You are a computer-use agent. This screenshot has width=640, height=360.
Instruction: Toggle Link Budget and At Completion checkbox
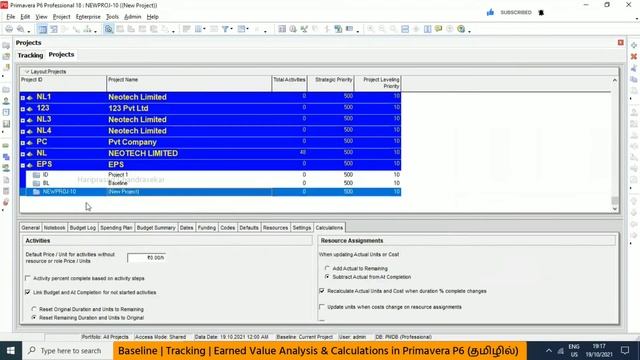(x=28, y=292)
